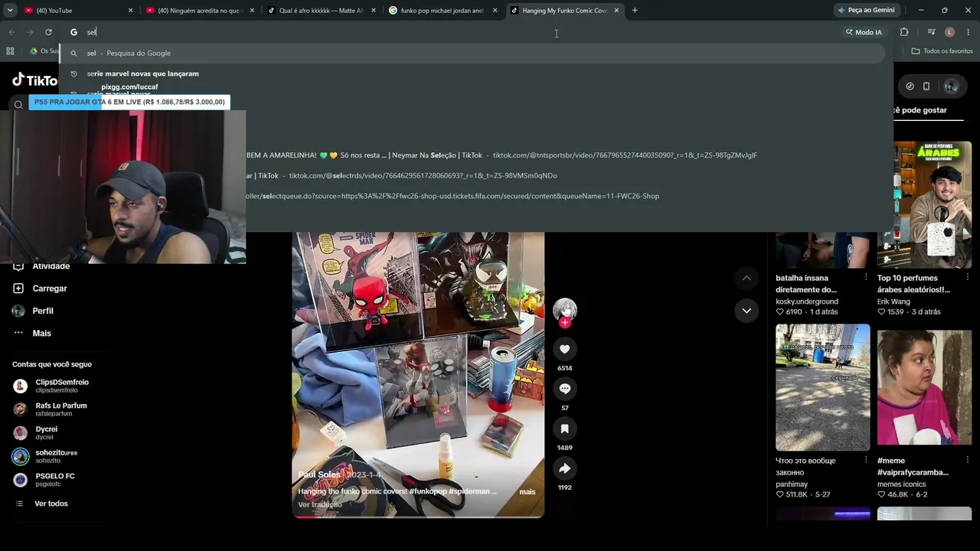
Task: Close the funko pop michael jordan tab
Action: [x=495, y=11]
